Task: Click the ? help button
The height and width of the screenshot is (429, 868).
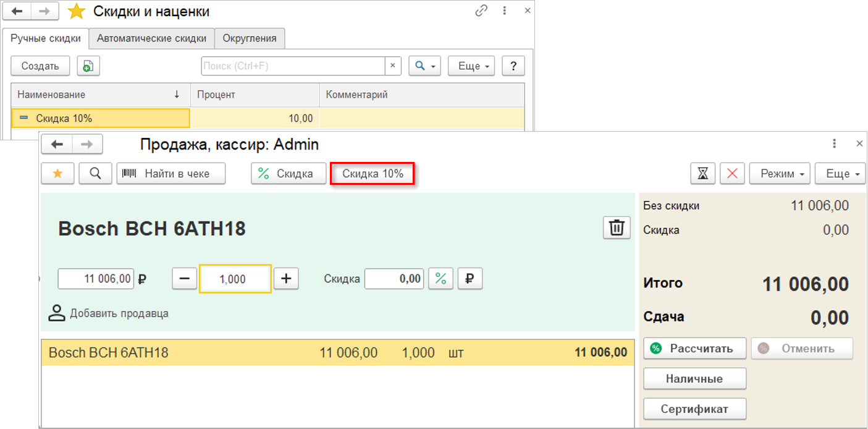Action: point(513,66)
